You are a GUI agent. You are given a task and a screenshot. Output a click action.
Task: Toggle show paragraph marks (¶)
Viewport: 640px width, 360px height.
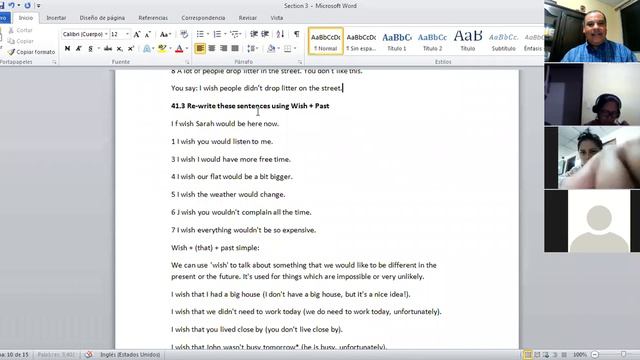pos(297,34)
